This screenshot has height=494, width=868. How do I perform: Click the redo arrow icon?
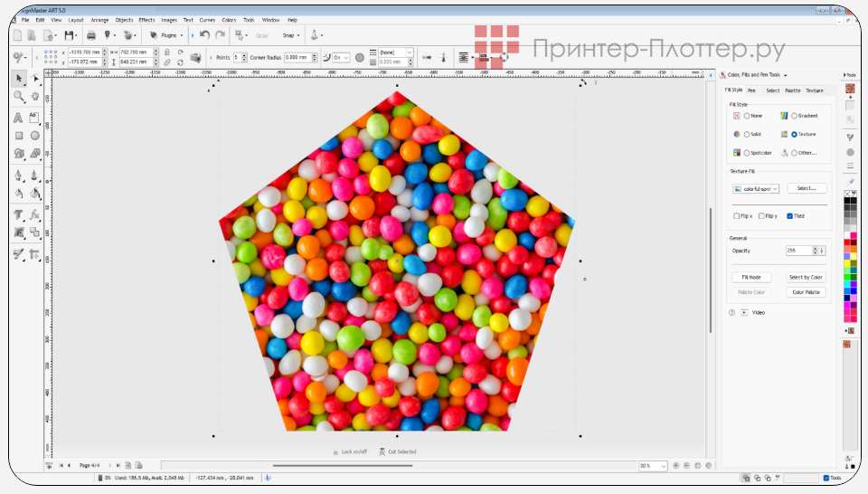point(220,35)
